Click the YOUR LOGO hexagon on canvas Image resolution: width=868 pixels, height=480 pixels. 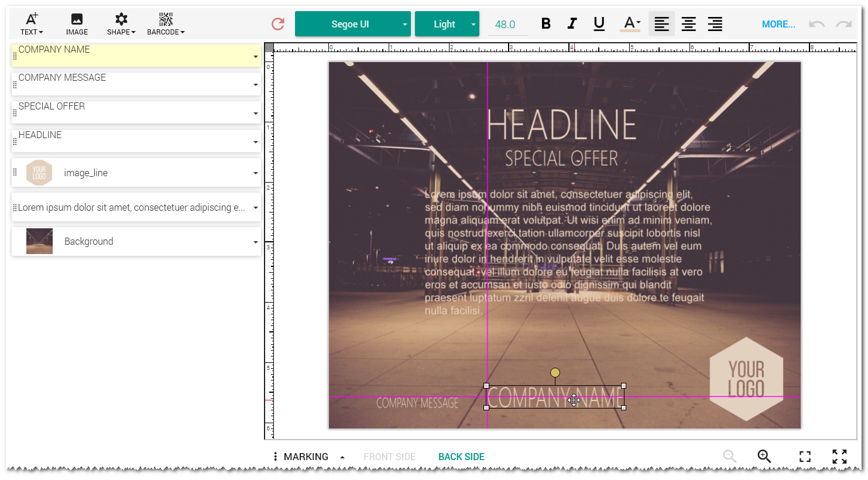pos(746,379)
